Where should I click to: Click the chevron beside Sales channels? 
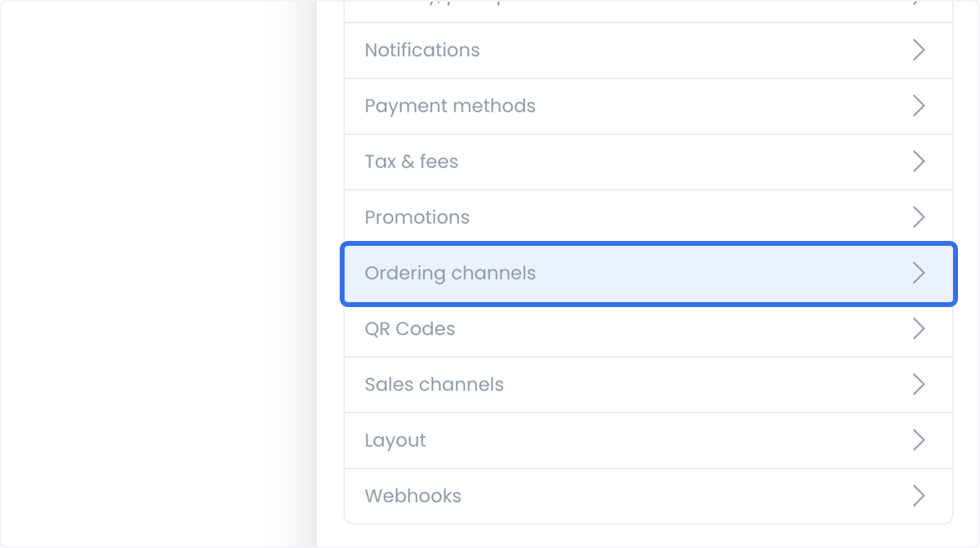(x=919, y=385)
